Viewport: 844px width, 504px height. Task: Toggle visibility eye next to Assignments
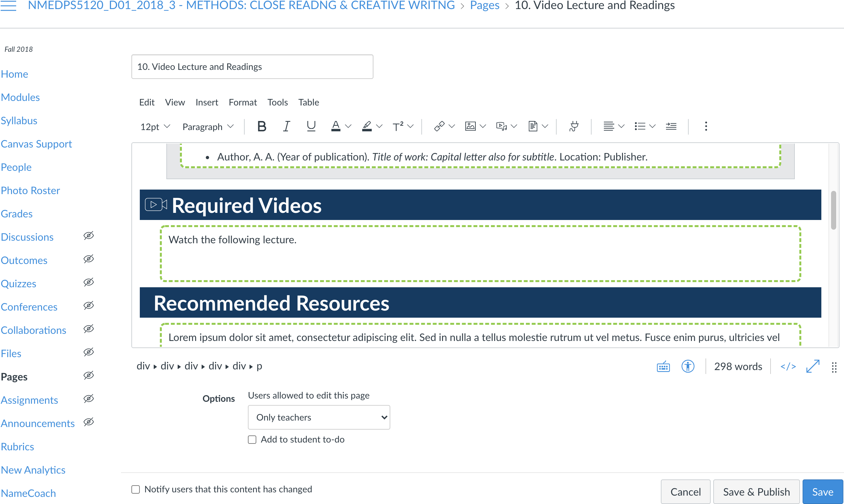(89, 399)
